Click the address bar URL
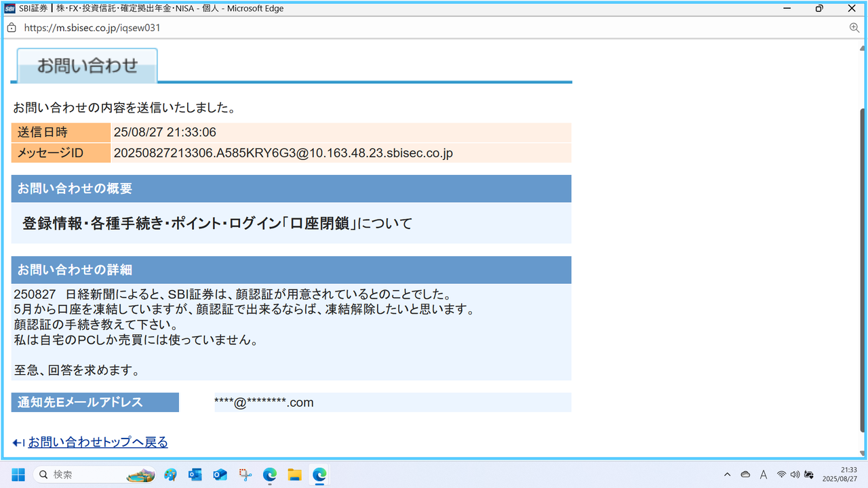 click(92, 28)
